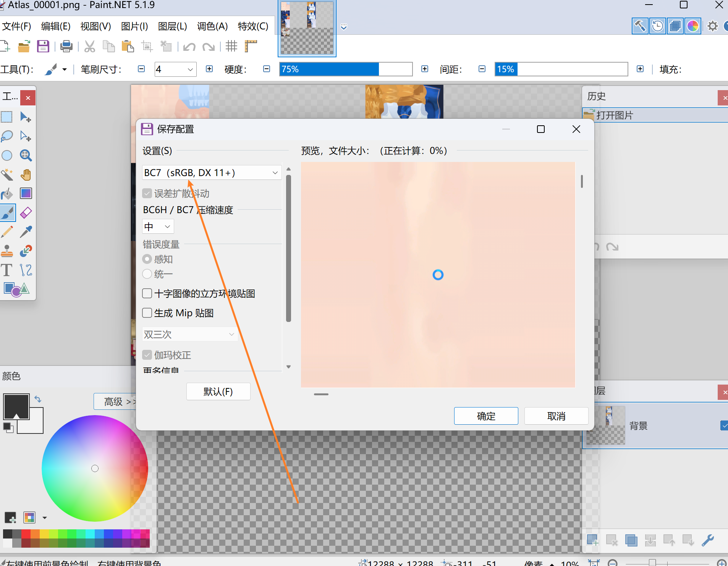Select the Text tool
Viewport: 728px width, 566px height.
tap(7, 270)
